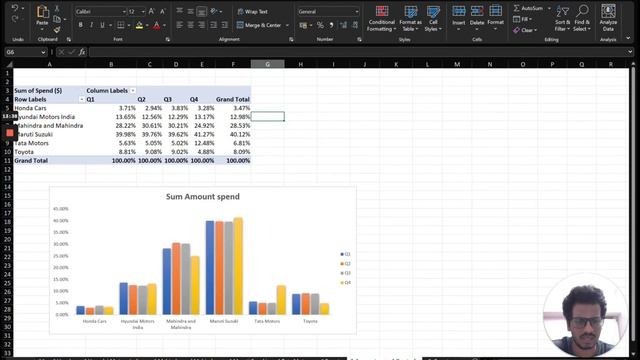Open the Row Labels filter dropdown

coord(81,100)
